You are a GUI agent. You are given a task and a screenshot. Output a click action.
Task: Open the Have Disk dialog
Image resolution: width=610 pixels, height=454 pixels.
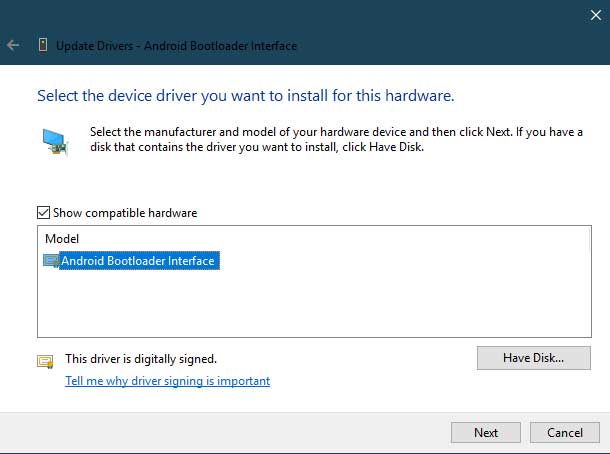(x=533, y=358)
